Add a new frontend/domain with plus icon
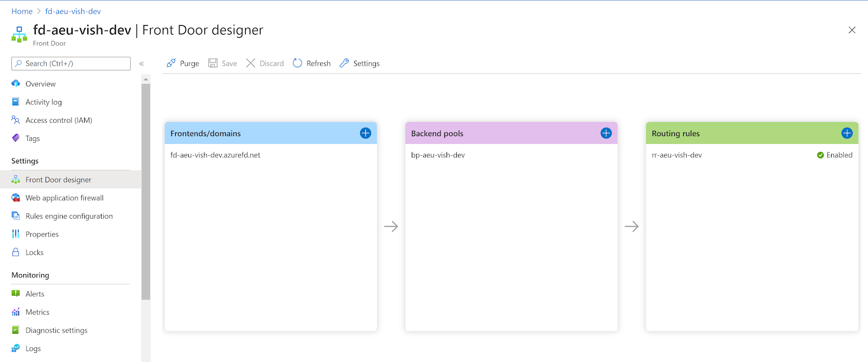 366,133
